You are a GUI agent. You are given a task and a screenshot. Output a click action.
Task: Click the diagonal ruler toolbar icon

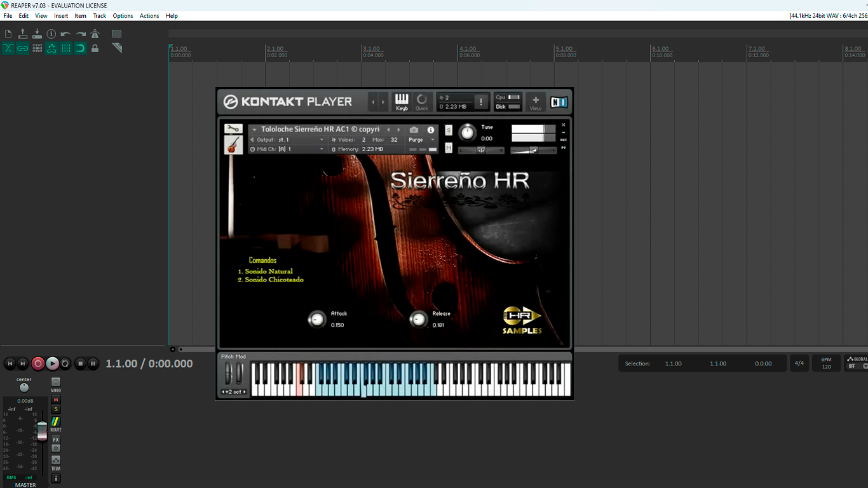pyautogui.click(x=117, y=48)
